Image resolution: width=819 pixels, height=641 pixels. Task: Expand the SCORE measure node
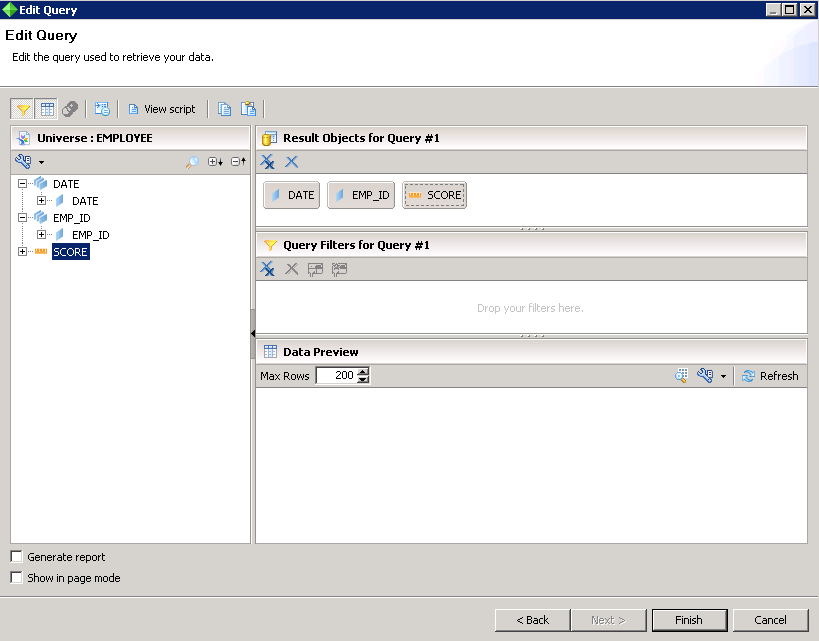23,252
